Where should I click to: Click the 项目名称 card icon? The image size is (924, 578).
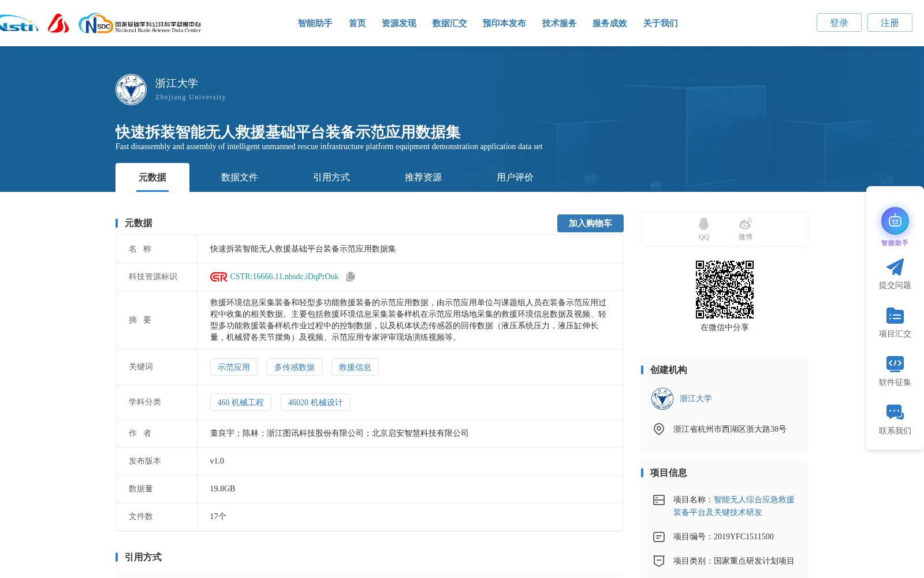pyautogui.click(x=659, y=500)
